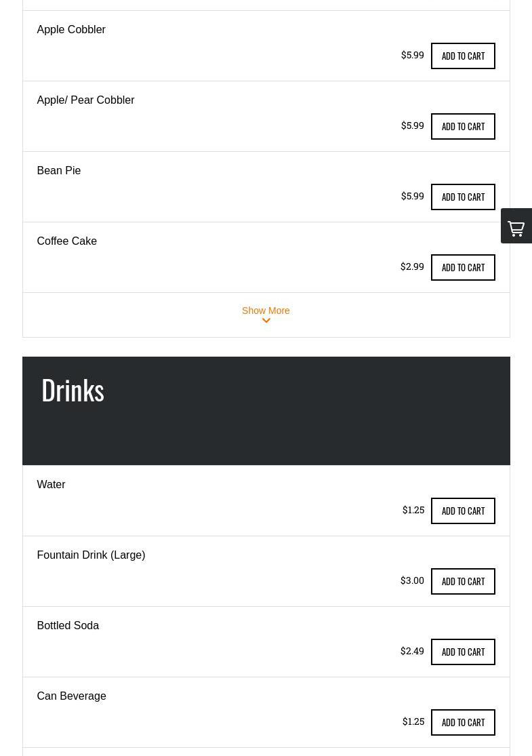Image resolution: width=532 pixels, height=756 pixels.
Task: Click the Bottled Soda item title
Action: point(68,626)
